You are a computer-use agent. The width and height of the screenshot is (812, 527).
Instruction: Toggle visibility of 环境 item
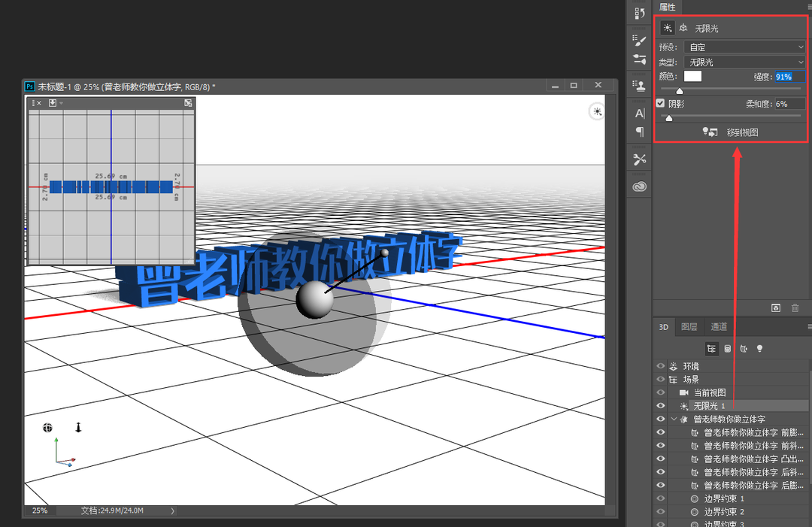click(661, 366)
